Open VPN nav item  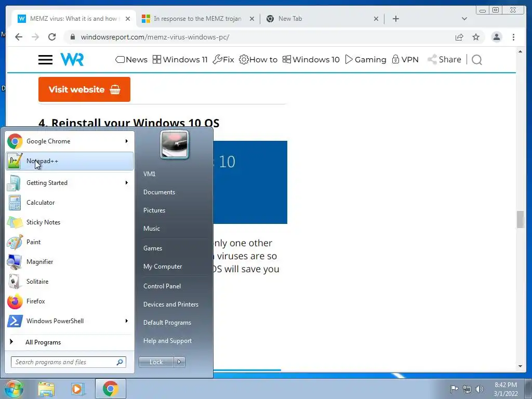[x=405, y=60]
